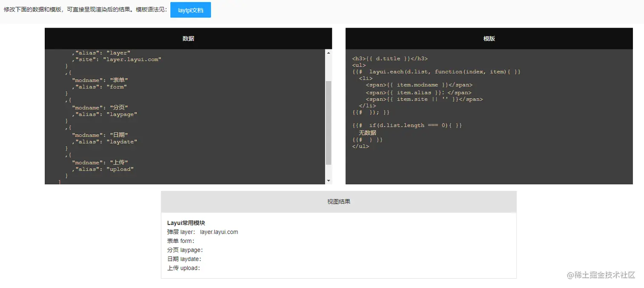This screenshot has height=288, width=644.
Task: Open the laytpl文档 button
Action: point(190,10)
